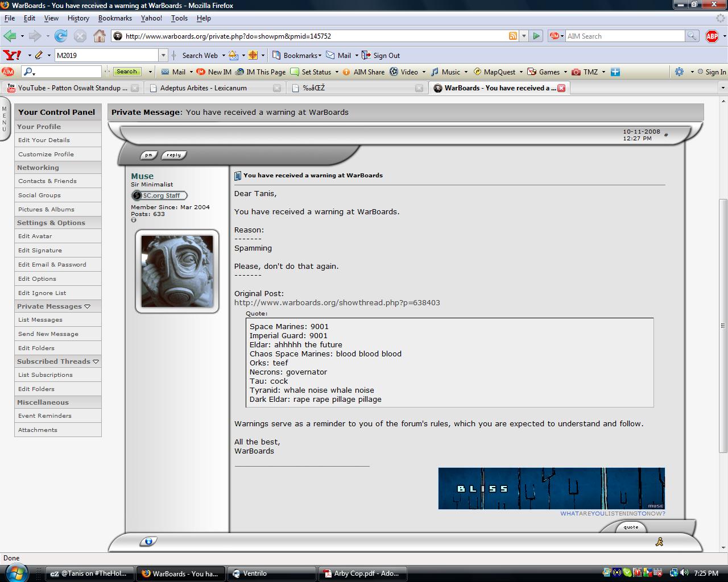Click the RSS feed icon in address bar
Viewport: 728px width, 582px height.
click(x=513, y=36)
